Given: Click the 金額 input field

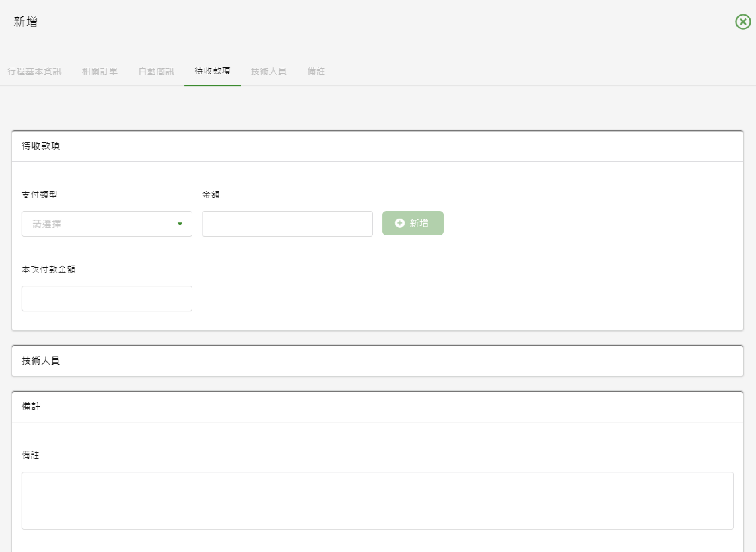Looking at the screenshot, I should 287,224.
